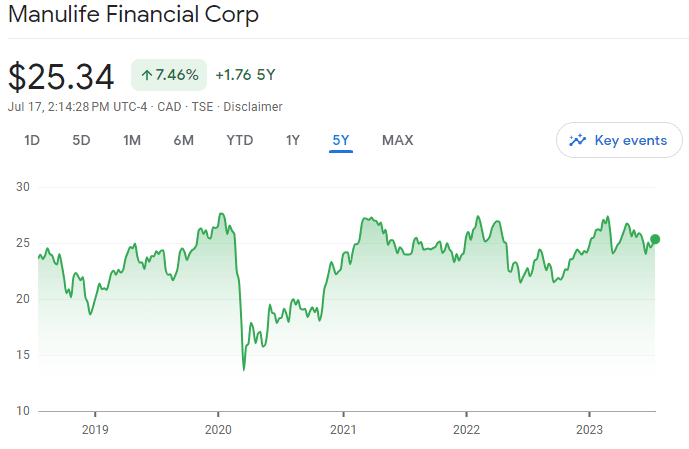Toggle the Key events button

pyautogui.click(x=619, y=141)
